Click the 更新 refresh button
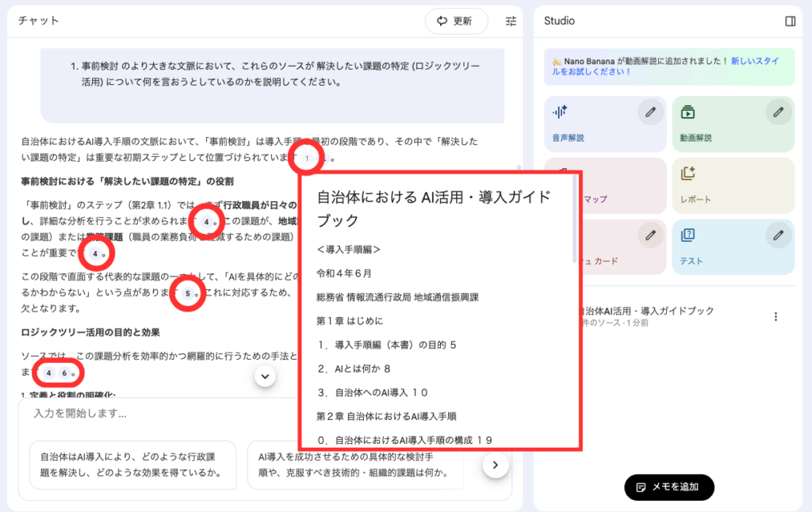The width and height of the screenshot is (812, 512). pos(456,21)
